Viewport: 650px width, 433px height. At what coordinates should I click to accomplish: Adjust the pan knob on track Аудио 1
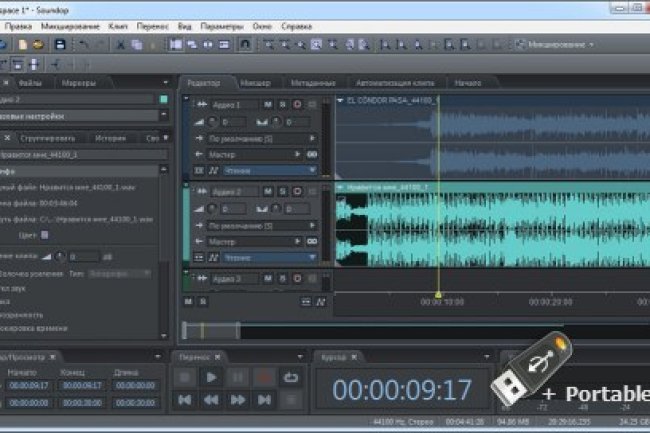276,122
